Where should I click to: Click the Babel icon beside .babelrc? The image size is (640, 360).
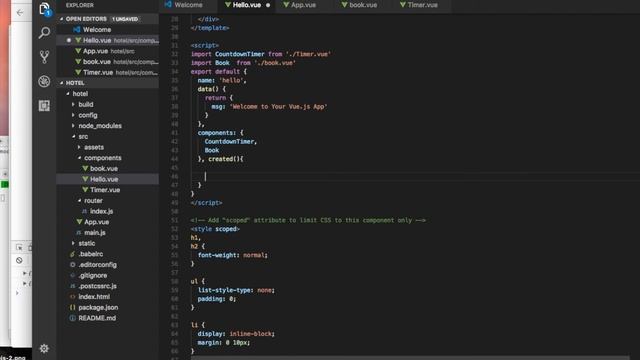click(x=73, y=254)
